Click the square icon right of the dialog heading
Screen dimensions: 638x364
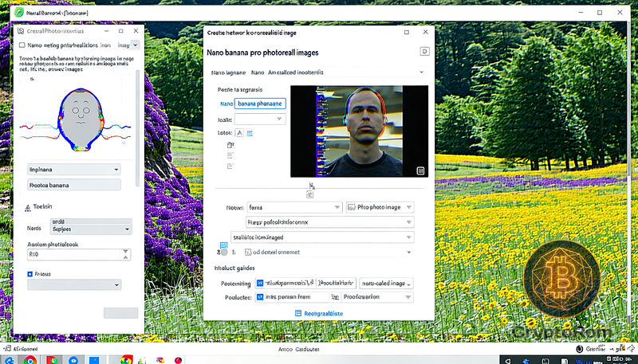point(424,51)
